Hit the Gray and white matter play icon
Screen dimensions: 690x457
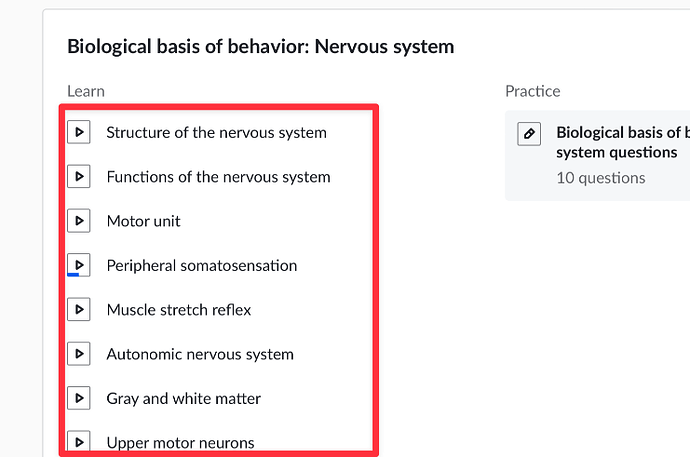pyautogui.click(x=79, y=398)
